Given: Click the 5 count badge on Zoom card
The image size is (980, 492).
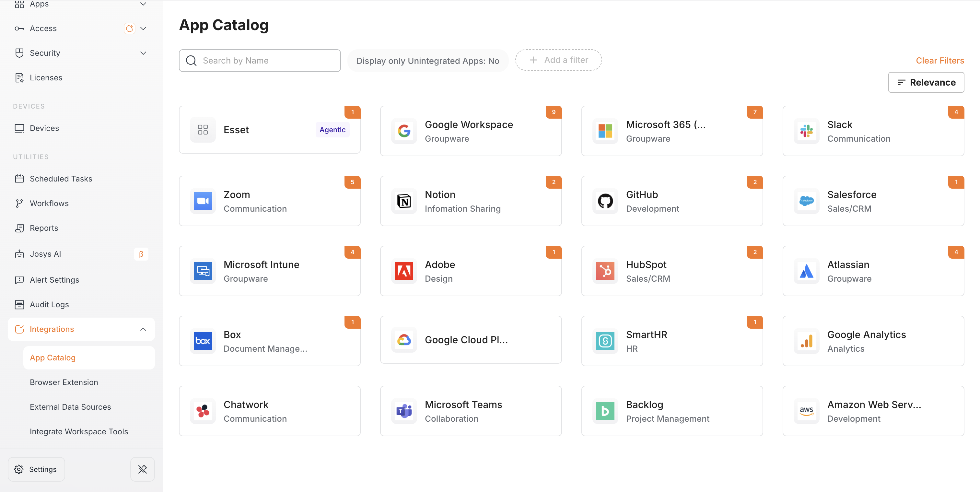Looking at the screenshot, I should click(352, 182).
